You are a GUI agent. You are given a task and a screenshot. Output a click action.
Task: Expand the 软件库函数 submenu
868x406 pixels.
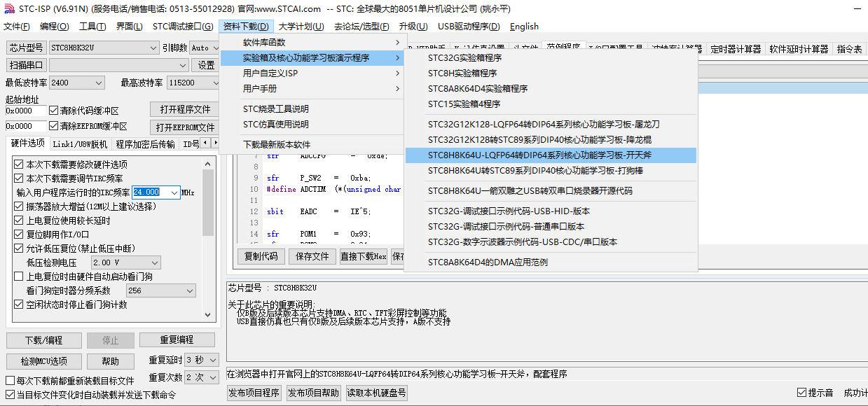click(x=312, y=42)
